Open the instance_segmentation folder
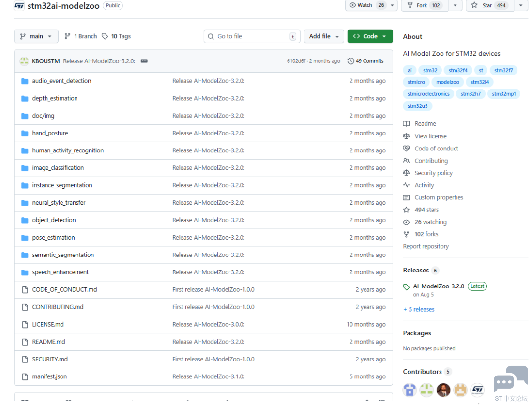This screenshot has width=532, height=406. [62, 185]
